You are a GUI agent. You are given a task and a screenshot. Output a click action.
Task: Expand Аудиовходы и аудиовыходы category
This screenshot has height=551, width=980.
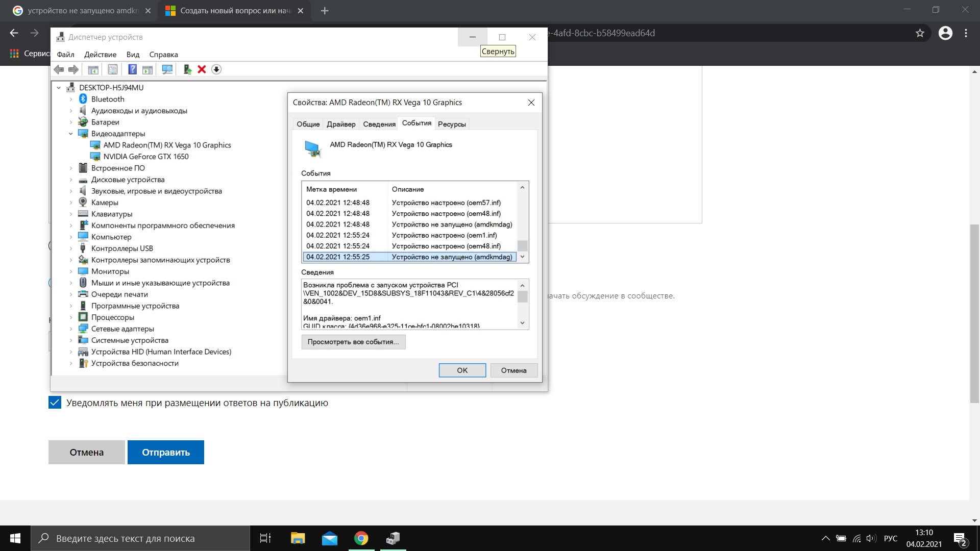[x=71, y=111]
